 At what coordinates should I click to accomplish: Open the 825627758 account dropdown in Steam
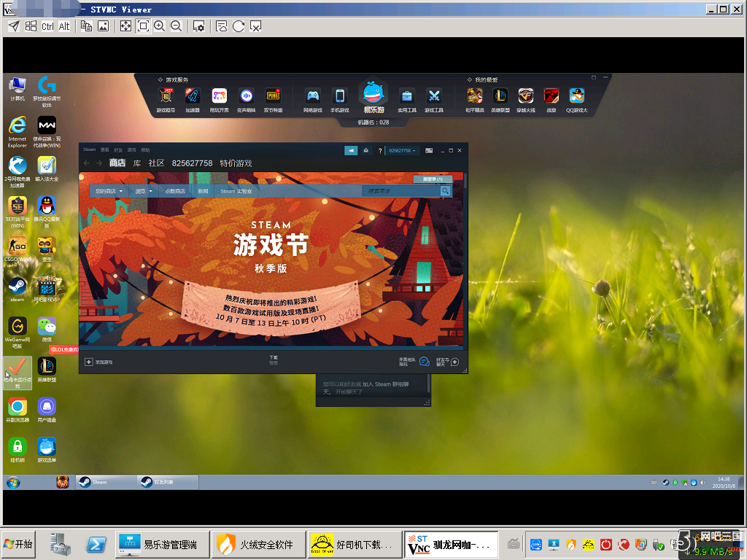pyautogui.click(x=402, y=150)
